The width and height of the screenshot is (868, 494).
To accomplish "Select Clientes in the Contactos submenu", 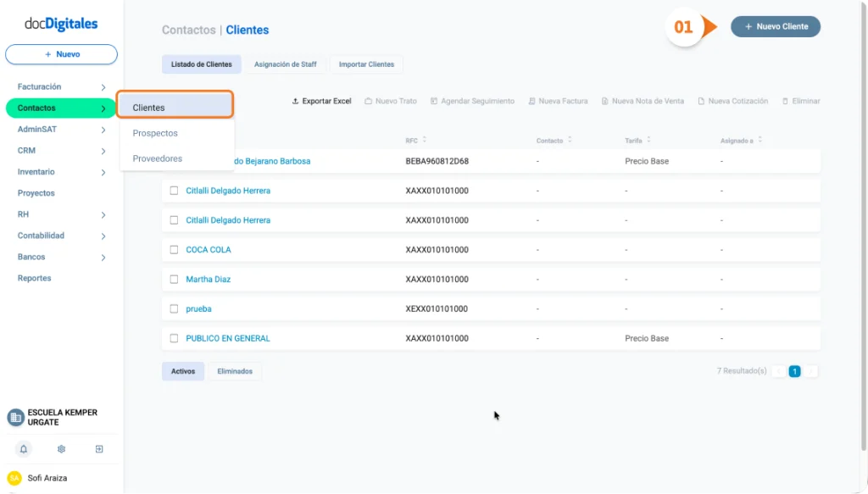I will click(x=175, y=104).
